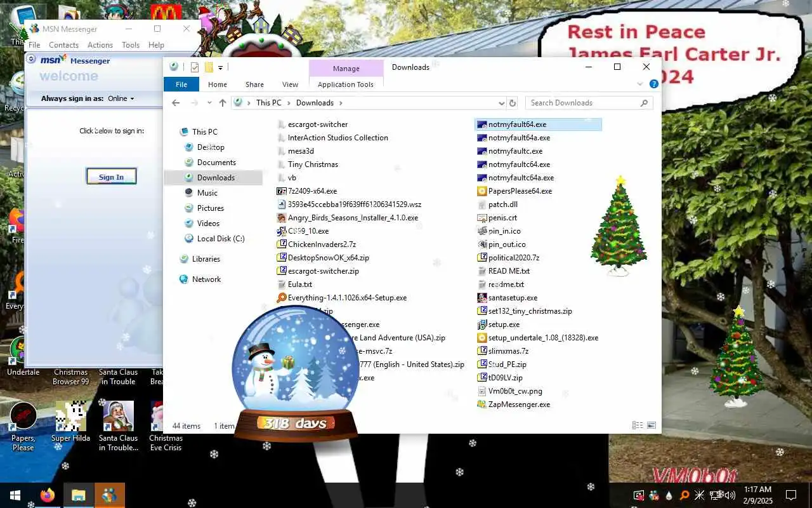The image size is (812, 508).
Task: Select Documents in the navigation pane
Action: 216,163
